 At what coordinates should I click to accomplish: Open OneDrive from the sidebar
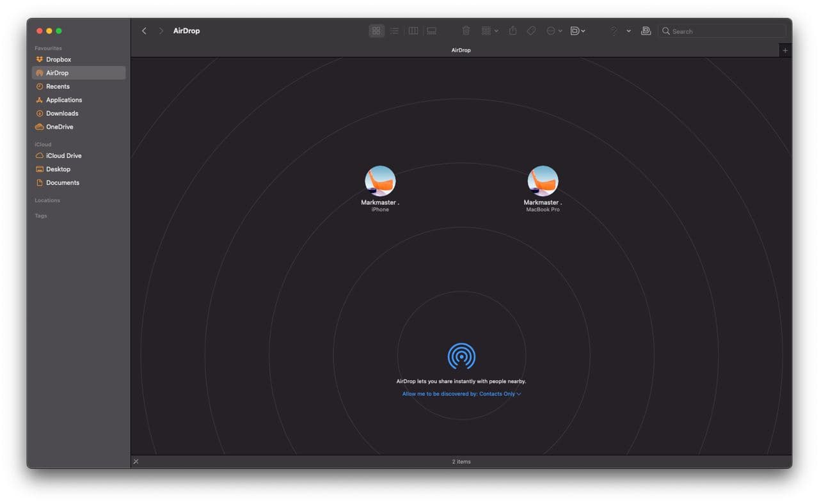[x=78, y=127]
